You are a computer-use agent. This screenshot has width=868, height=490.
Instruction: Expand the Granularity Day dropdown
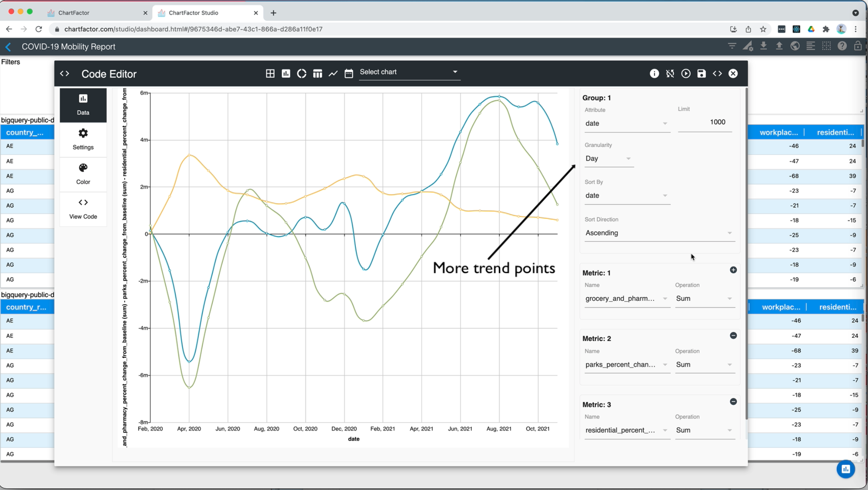pyautogui.click(x=609, y=159)
